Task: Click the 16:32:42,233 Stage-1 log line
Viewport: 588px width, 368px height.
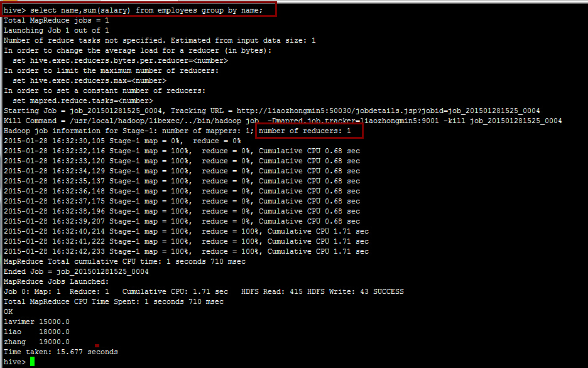Action: click(187, 251)
